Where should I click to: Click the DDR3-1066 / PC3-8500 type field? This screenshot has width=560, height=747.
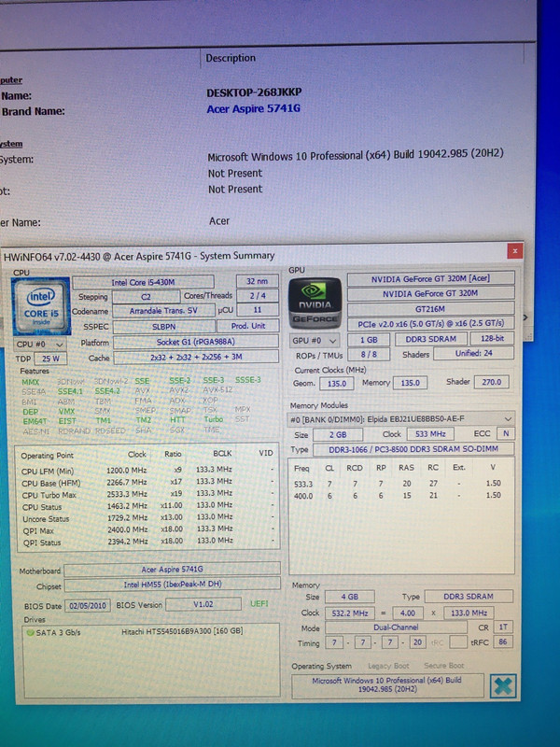click(x=413, y=449)
